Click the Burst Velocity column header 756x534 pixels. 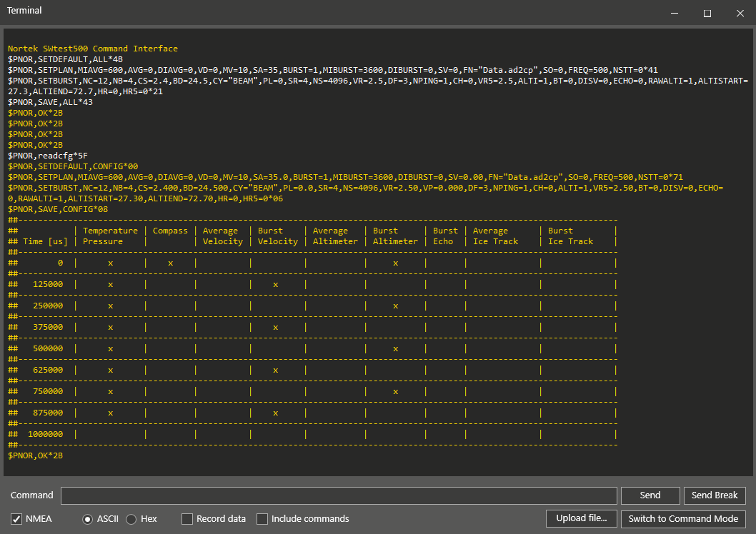pos(278,236)
